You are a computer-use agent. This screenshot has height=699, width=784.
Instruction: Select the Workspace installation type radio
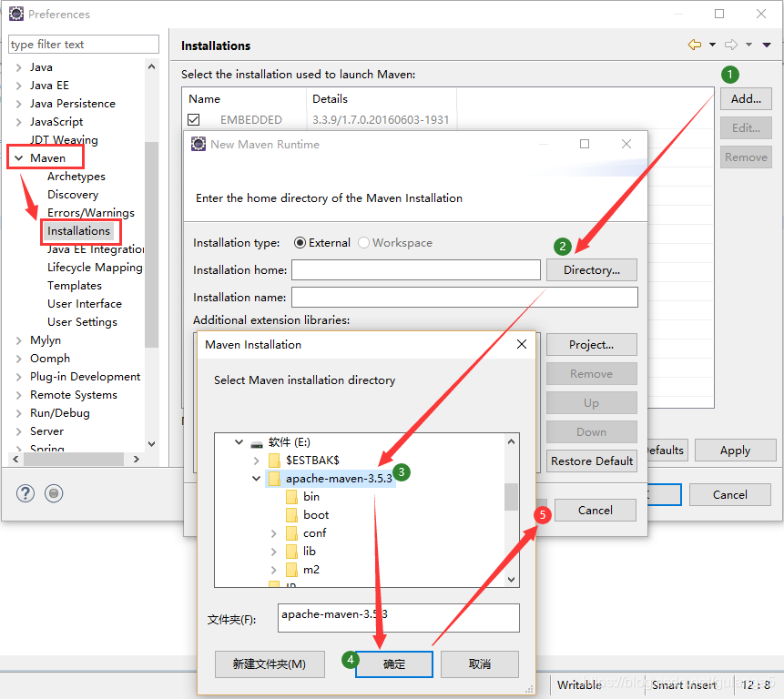pos(363,243)
